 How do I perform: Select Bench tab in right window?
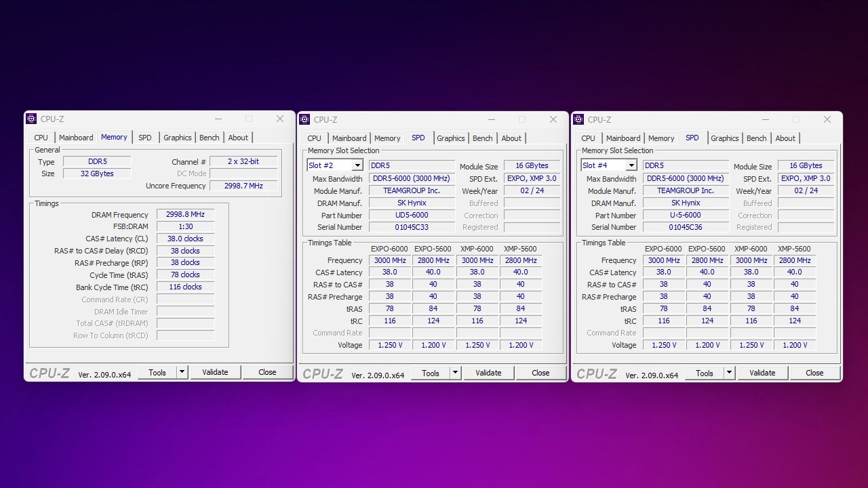pyautogui.click(x=757, y=138)
